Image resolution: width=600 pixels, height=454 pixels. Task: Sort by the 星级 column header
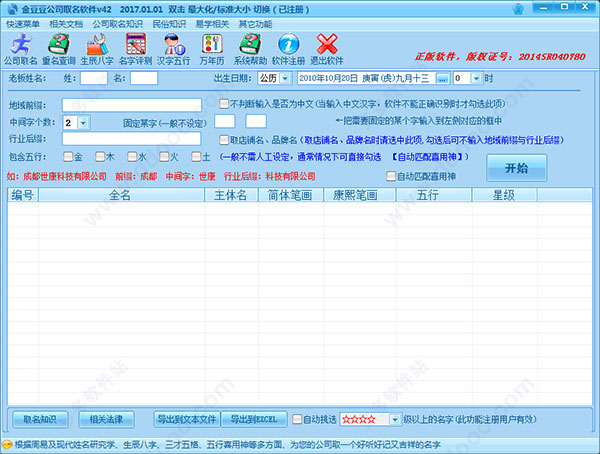tap(504, 195)
